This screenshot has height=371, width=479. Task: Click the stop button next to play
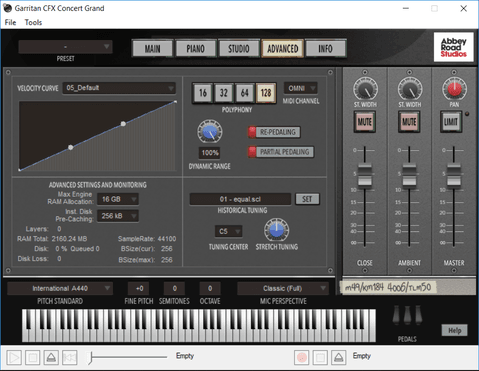point(33,358)
